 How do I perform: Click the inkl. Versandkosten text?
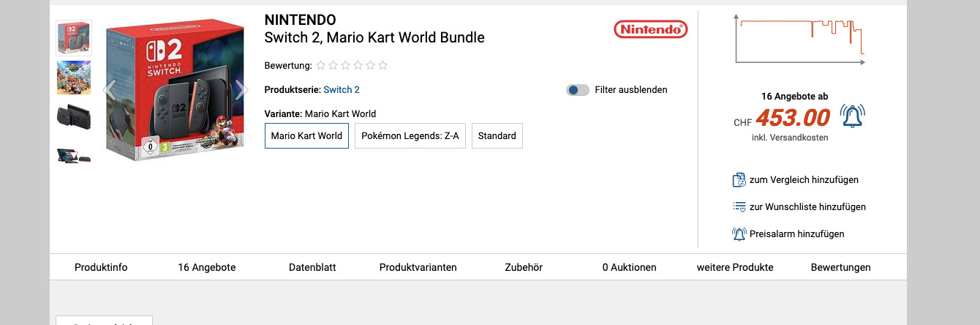pos(790,138)
